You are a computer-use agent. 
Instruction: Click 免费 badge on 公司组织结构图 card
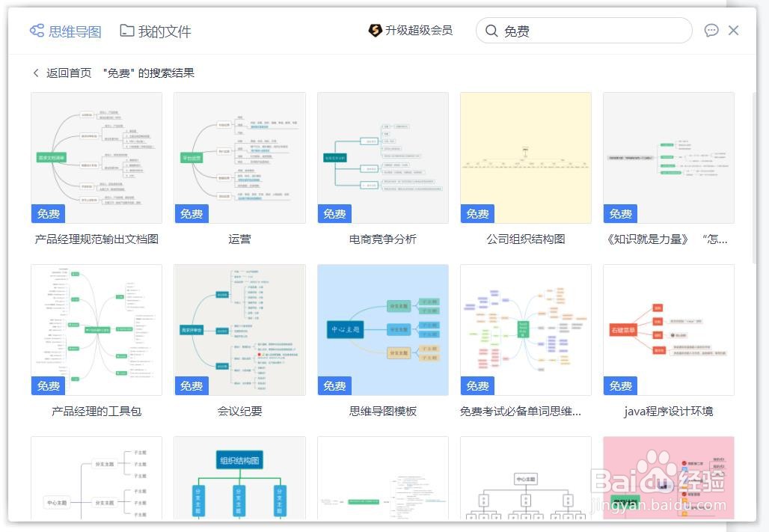click(478, 214)
